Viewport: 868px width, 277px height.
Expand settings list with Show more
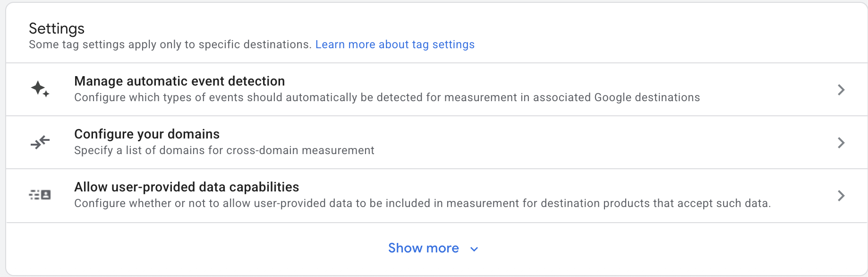coord(423,248)
